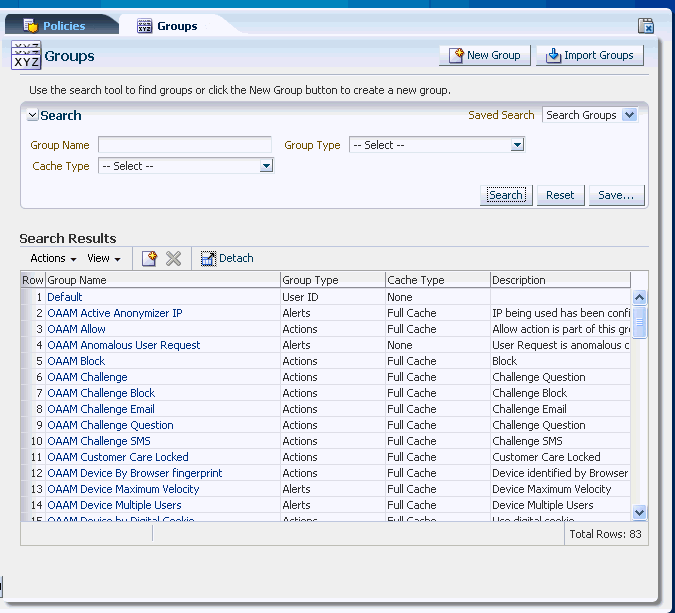Open the View menu

(x=104, y=258)
